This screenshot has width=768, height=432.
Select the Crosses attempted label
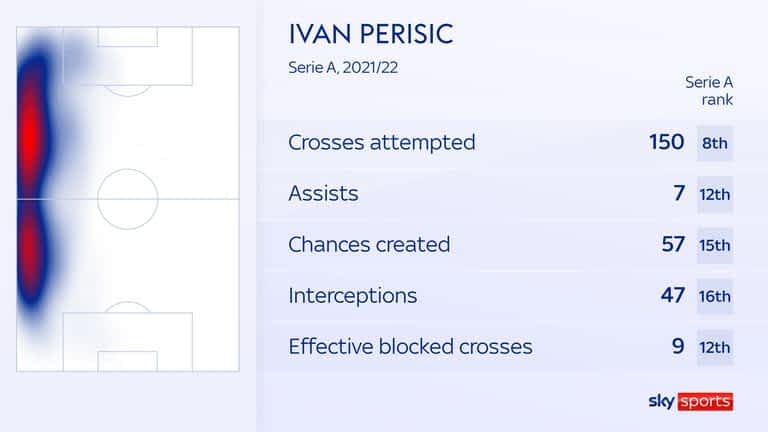pos(382,143)
